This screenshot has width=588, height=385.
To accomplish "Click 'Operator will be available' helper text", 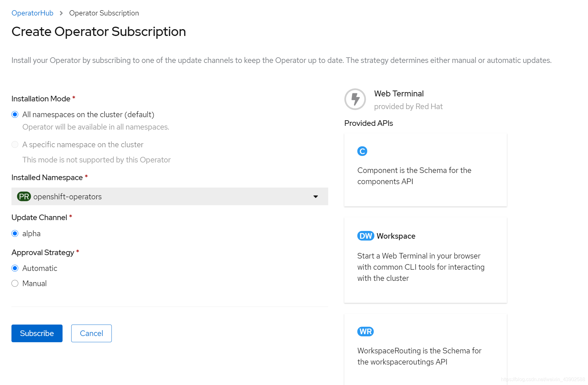I will 96,127.
